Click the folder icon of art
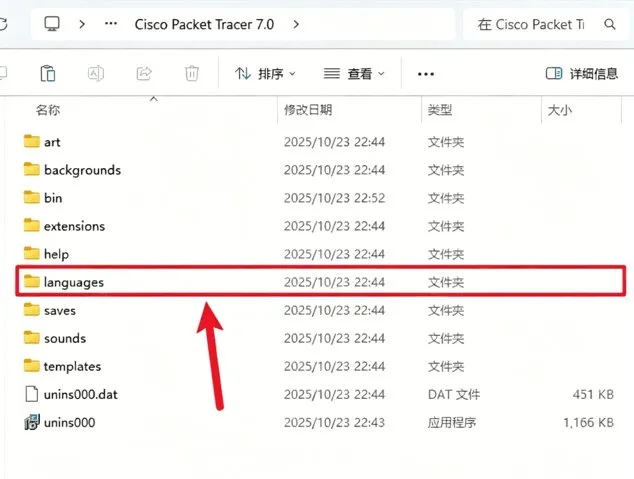This screenshot has height=479, width=634. pos(32,141)
